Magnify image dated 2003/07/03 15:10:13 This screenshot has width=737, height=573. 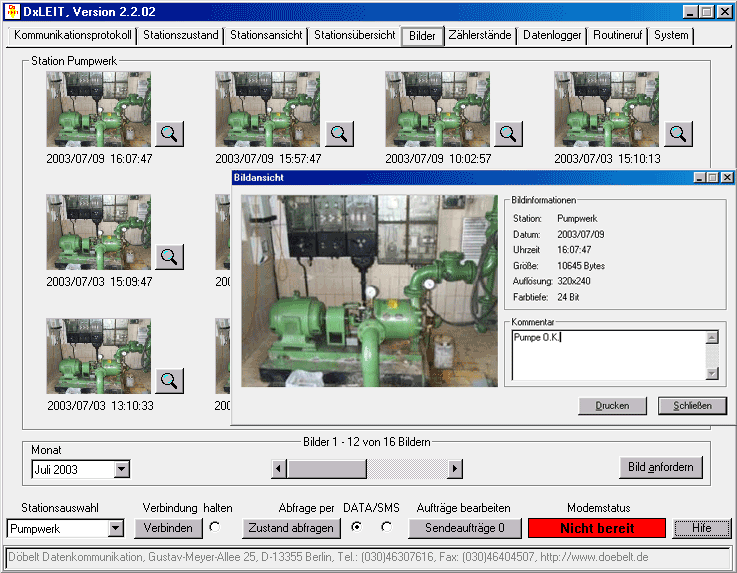pos(678,134)
